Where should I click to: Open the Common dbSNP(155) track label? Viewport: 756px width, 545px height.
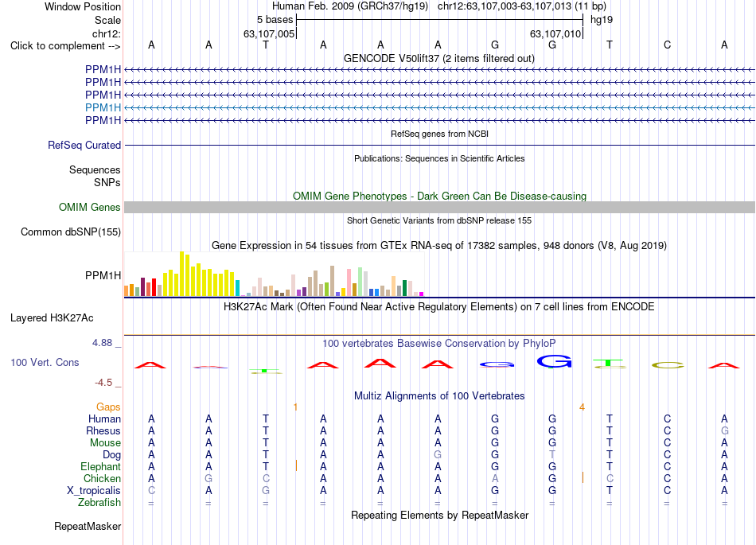coord(70,232)
